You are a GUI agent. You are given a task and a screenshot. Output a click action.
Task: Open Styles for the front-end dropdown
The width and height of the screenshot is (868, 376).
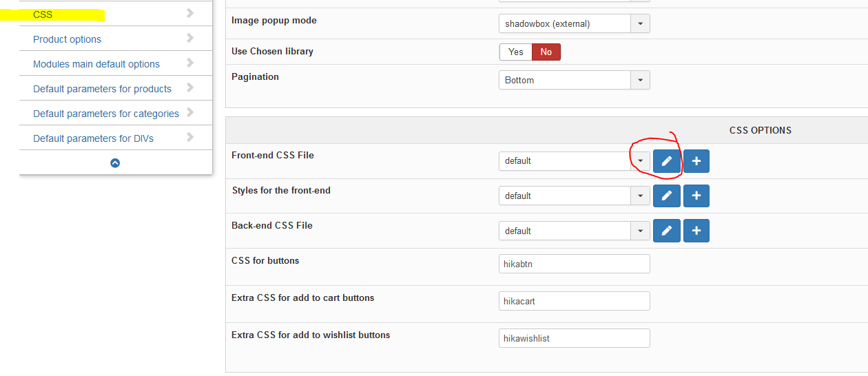574,196
